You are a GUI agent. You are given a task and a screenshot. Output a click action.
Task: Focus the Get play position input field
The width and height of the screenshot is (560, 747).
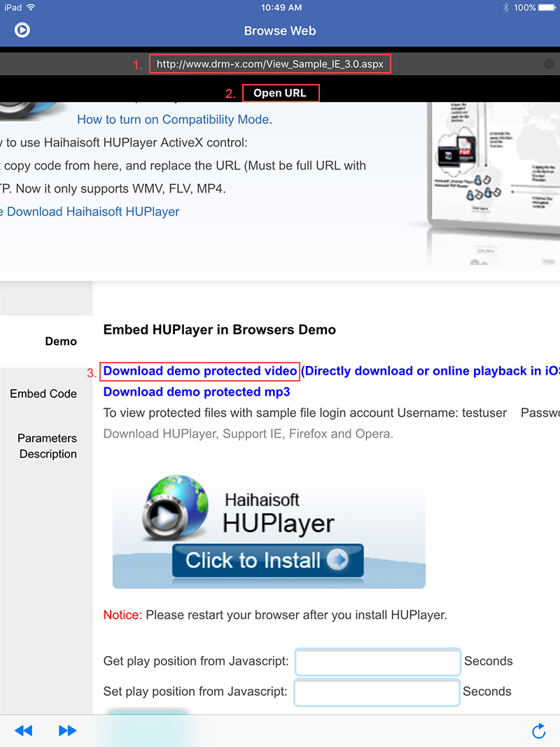click(377, 662)
